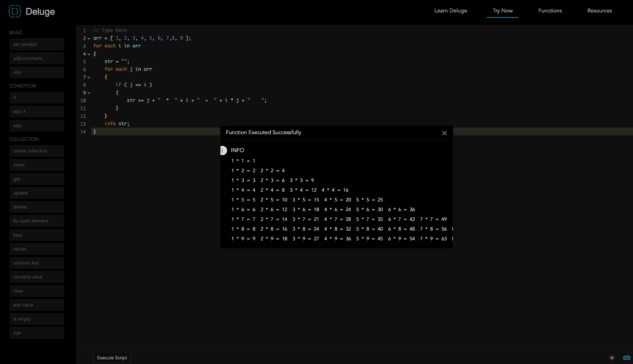The height and width of the screenshot is (364, 633).
Task: Insert the else if condition snippet
Action: tap(37, 112)
